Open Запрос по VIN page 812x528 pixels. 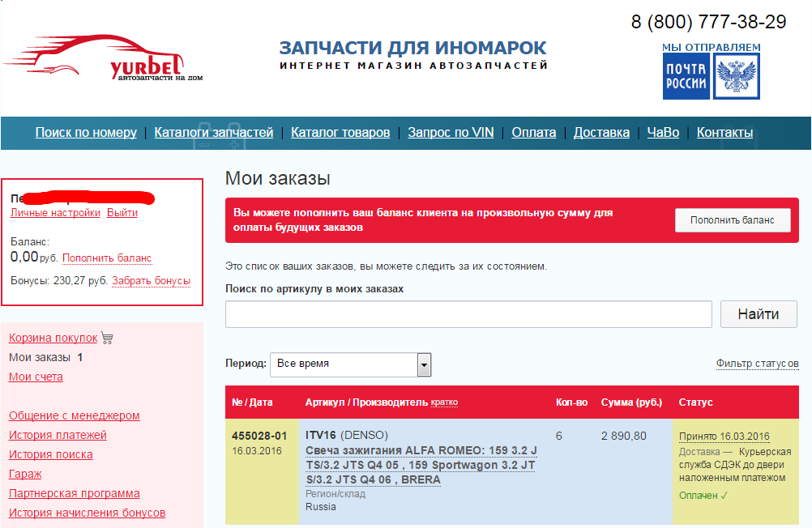point(451,132)
